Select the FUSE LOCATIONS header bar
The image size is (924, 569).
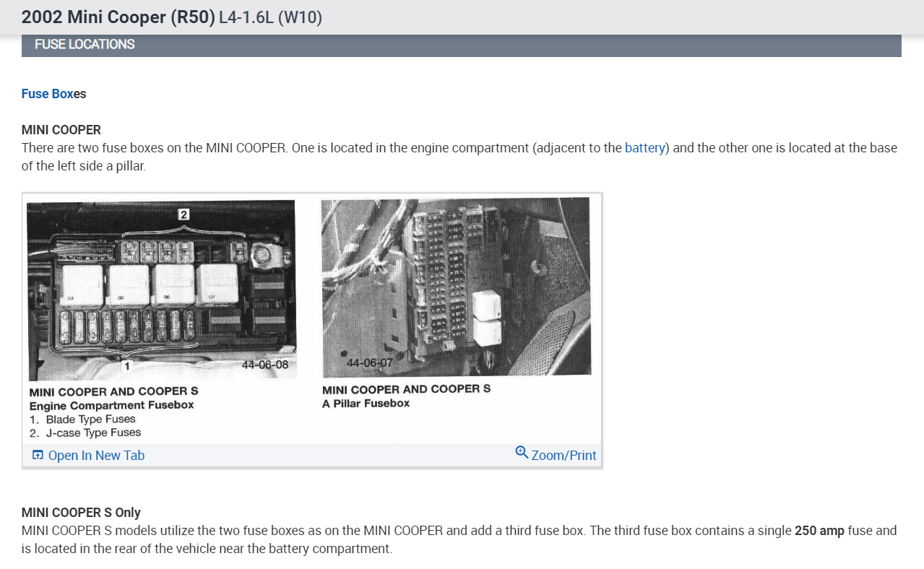(x=462, y=45)
